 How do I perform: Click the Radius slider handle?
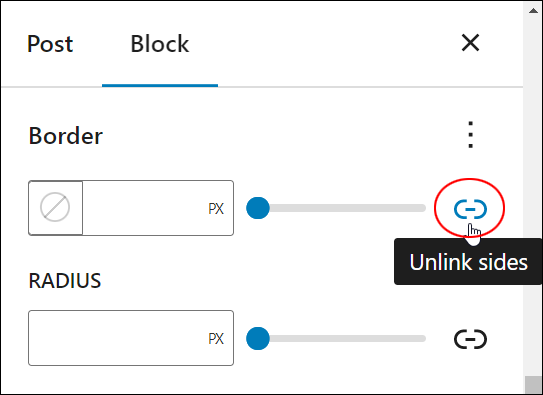pyautogui.click(x=258, y=338)
